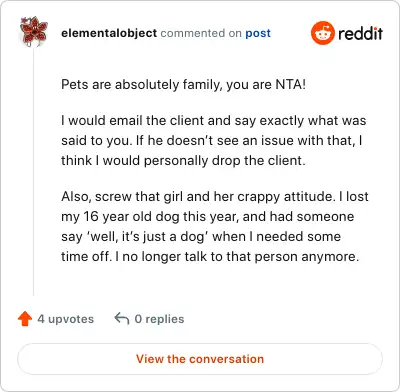This screenshot has height=392, width=400.
Task: Click the vertical comment thread line
Action: click(x=34, y=172)
